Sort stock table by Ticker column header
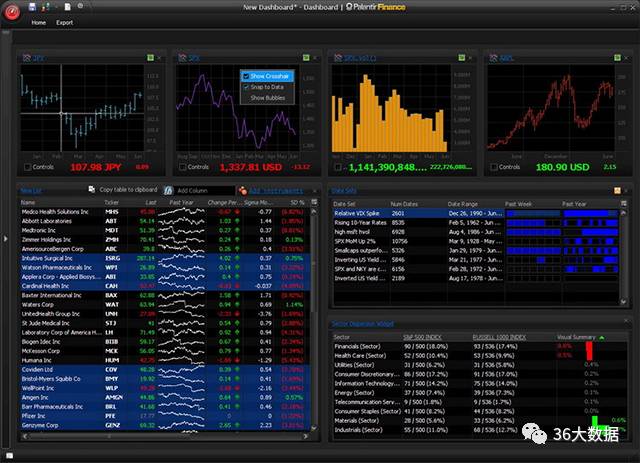This screenshot has height=463, width=640. 111,203
